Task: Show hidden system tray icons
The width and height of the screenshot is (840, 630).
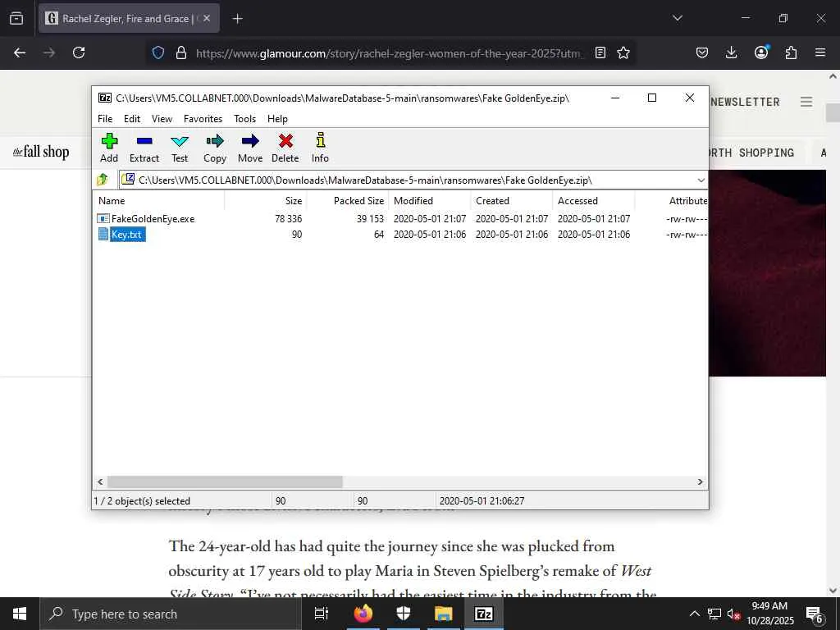Action: pyautogui.click(x=694, y=614)
